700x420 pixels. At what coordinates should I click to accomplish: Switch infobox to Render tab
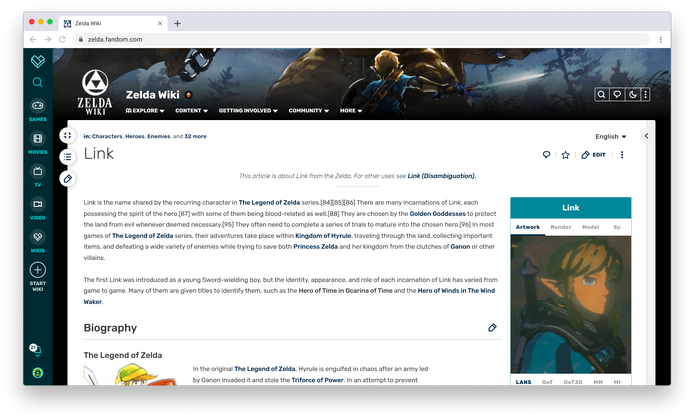pyautogui.click(x=561, y=227)
